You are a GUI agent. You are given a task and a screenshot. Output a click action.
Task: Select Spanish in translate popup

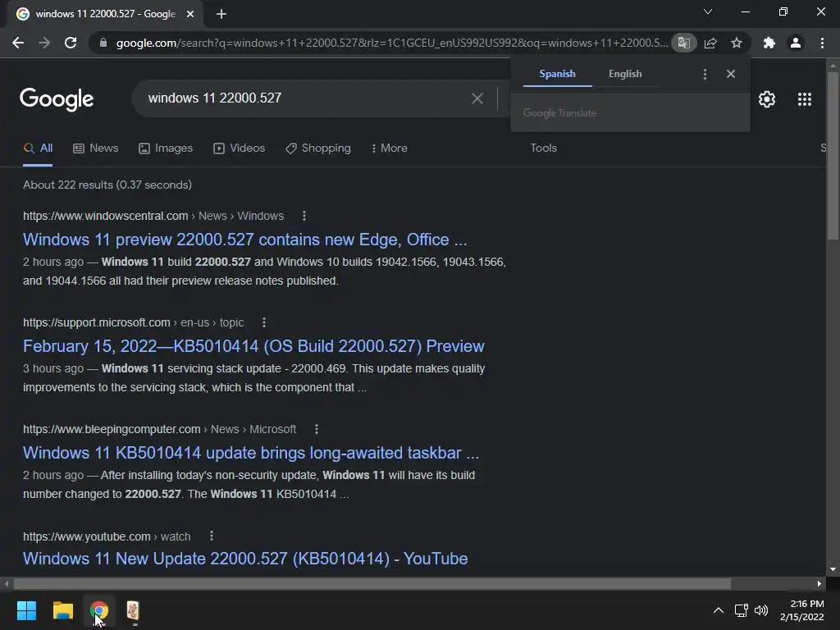click(557, 74)
